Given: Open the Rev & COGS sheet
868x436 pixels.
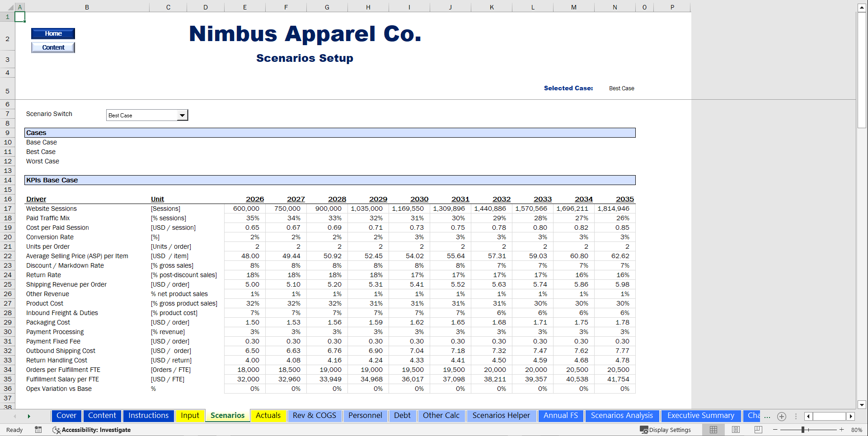Looking at the screenshot, I should [x=314, y=416].
